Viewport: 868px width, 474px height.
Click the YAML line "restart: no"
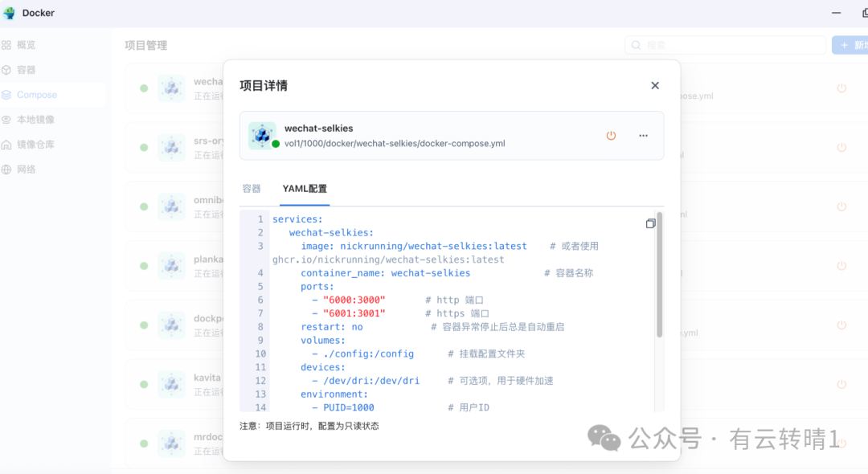point(332,327)
